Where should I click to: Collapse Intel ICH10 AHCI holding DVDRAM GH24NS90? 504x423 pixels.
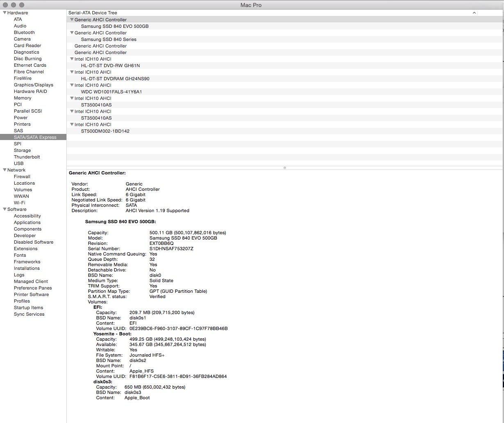point(72,72)
